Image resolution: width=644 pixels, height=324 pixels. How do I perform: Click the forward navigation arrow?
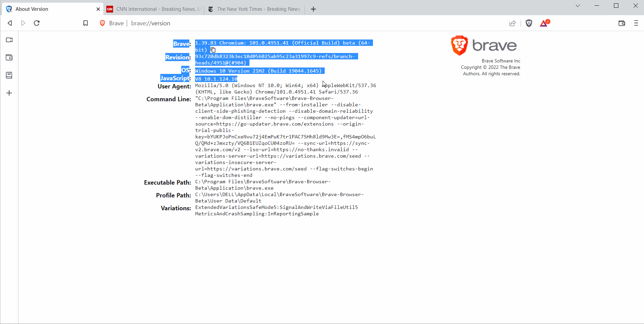[23, 23]
